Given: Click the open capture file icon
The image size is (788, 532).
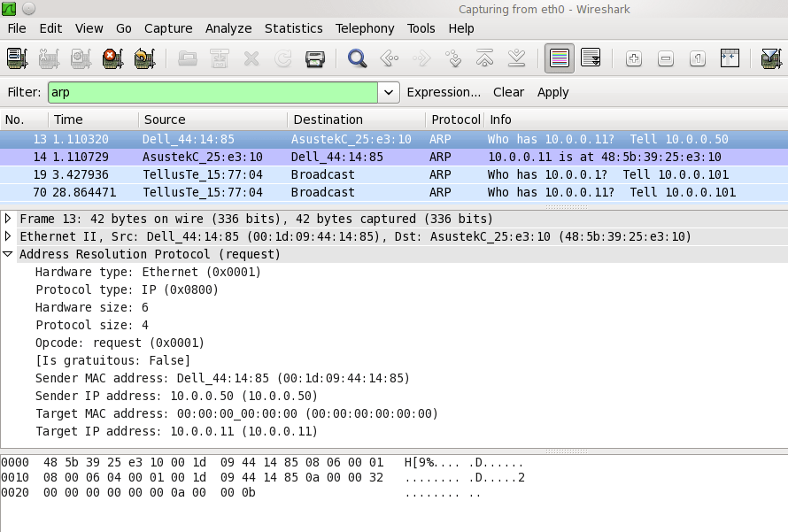Looking at the screenshot, I should (188, 58).
